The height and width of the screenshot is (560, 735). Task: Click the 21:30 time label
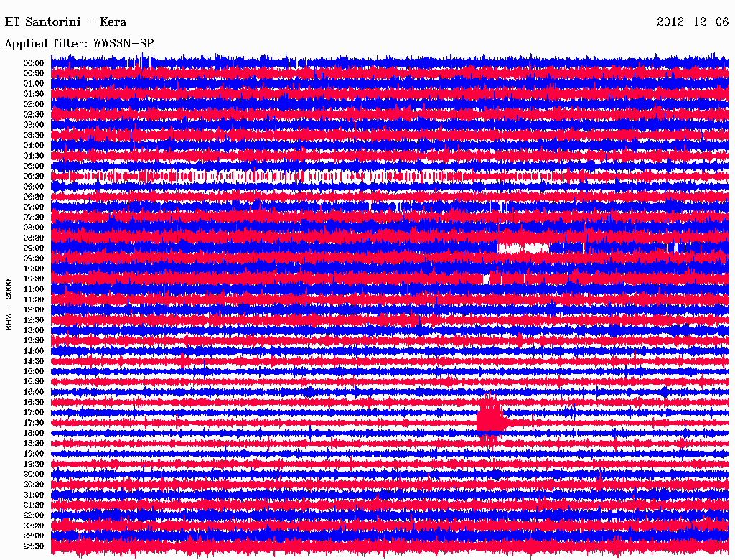pos(34,505)
